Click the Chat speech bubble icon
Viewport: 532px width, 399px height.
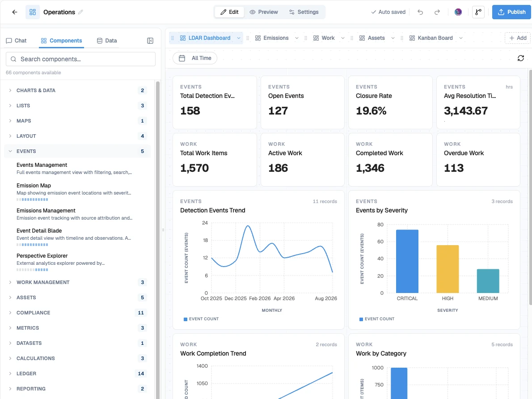pyautogui.click(x=9, y=41)
